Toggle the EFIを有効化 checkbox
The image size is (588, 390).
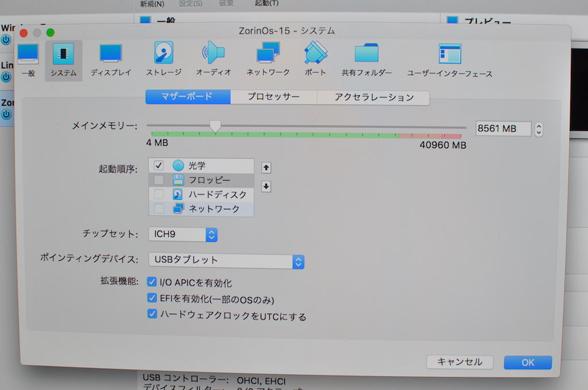pyautogui.click(x=152, y=298)
